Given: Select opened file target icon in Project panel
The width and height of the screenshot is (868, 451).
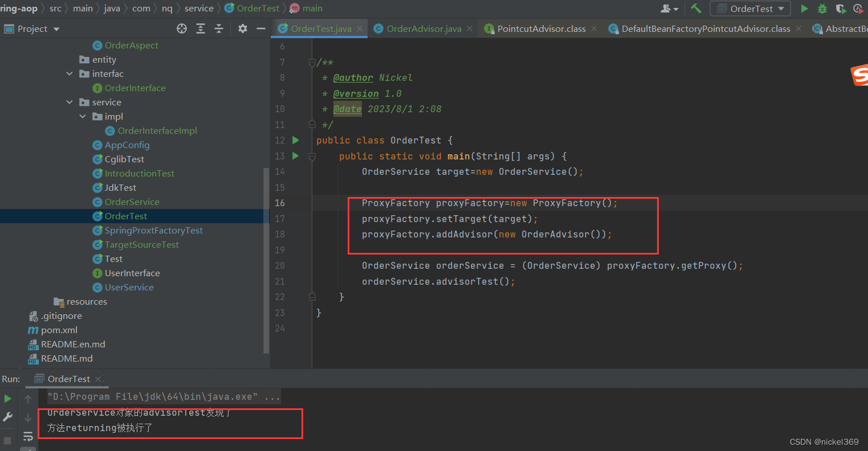Looking at the screenshot, I should (x=182, y=28).
